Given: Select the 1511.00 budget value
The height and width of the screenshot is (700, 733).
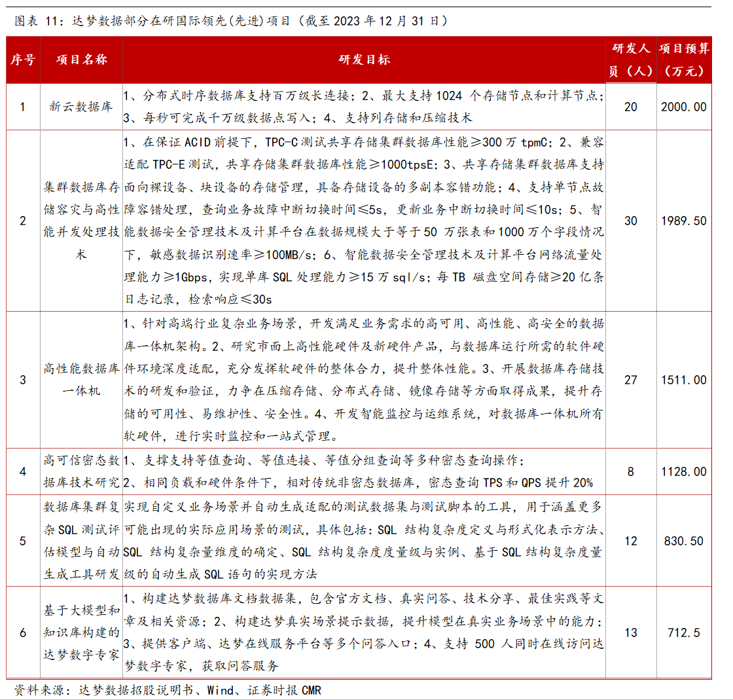Looking at the screenshot, I should pos(684,380).
